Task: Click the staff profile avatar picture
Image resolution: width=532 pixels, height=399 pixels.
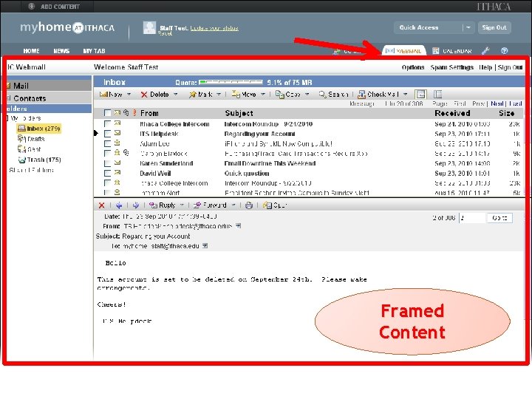Action: [x=149, y=28]
